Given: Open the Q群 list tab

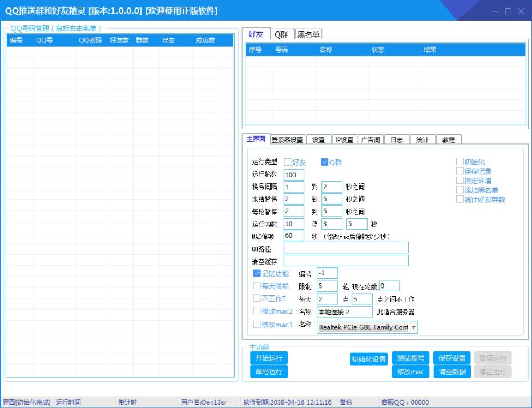Looking at the screenshot, I should (281, 34).
